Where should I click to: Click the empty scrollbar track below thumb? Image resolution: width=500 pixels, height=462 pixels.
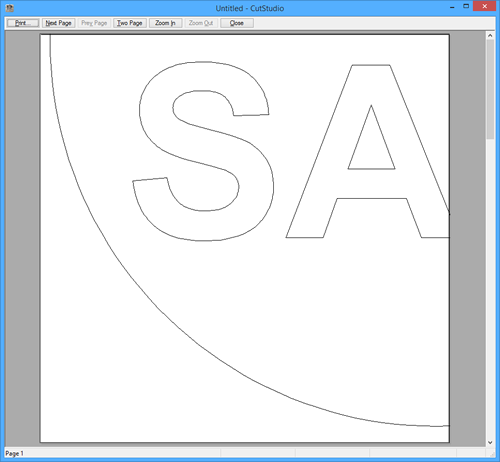[490, 288]
